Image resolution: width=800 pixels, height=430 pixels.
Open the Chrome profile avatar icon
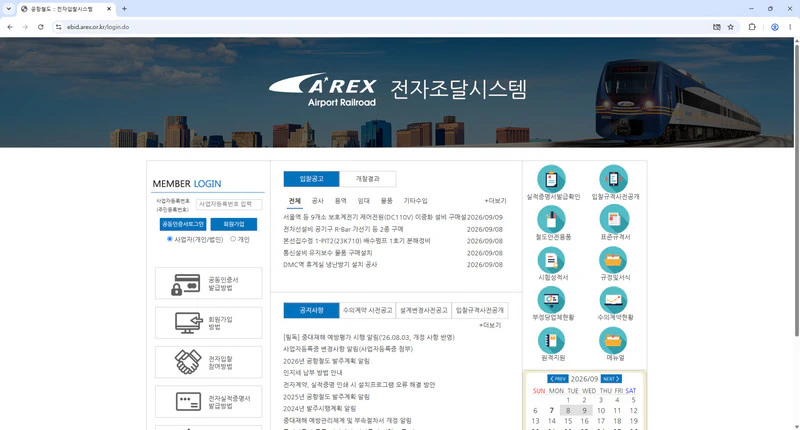[x=774, y=27]
